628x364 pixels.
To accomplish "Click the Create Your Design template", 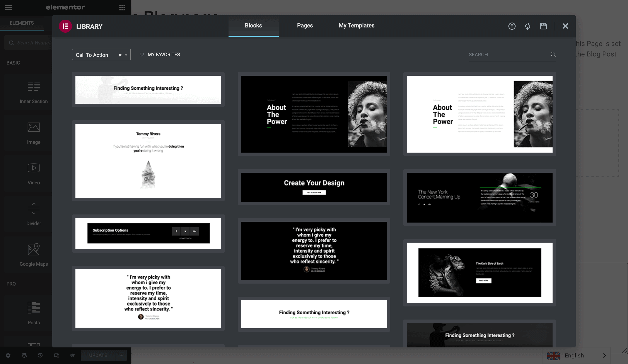I will (314, 186).
